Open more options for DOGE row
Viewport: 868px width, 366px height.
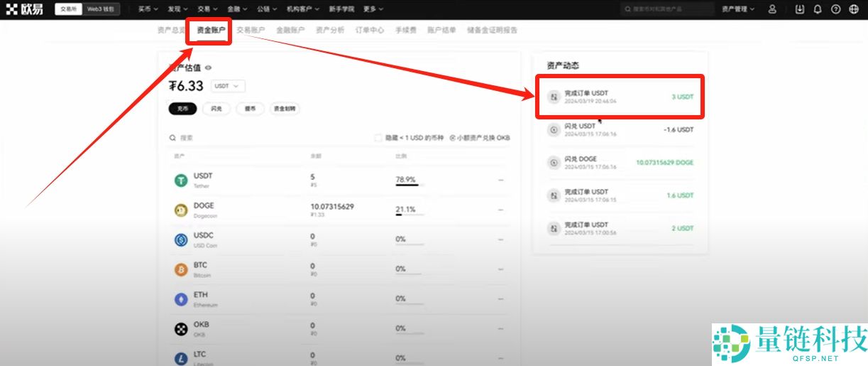click(x=501, y=210)
